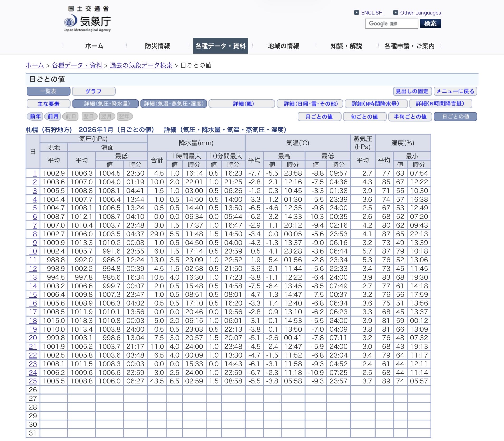Click the 過去の気象データ検索 breadcrumb link
This screenshot has height=441, width=504.
click(141, 65)
